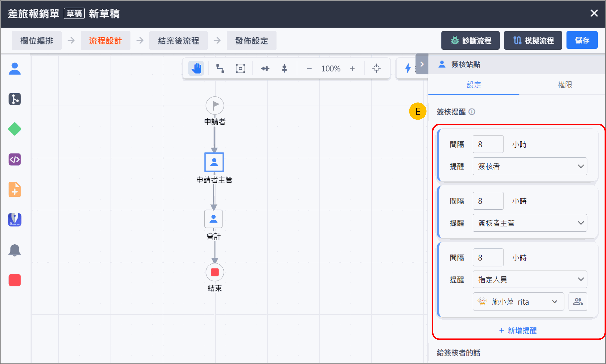
Task: Open the 簽核者主管 reminder dropdown
Action: (530, 223)
